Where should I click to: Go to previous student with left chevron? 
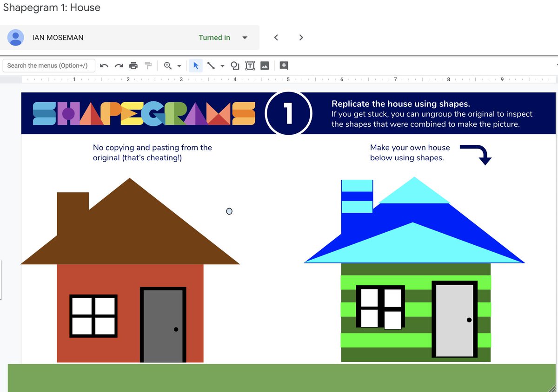pos(276,37)
